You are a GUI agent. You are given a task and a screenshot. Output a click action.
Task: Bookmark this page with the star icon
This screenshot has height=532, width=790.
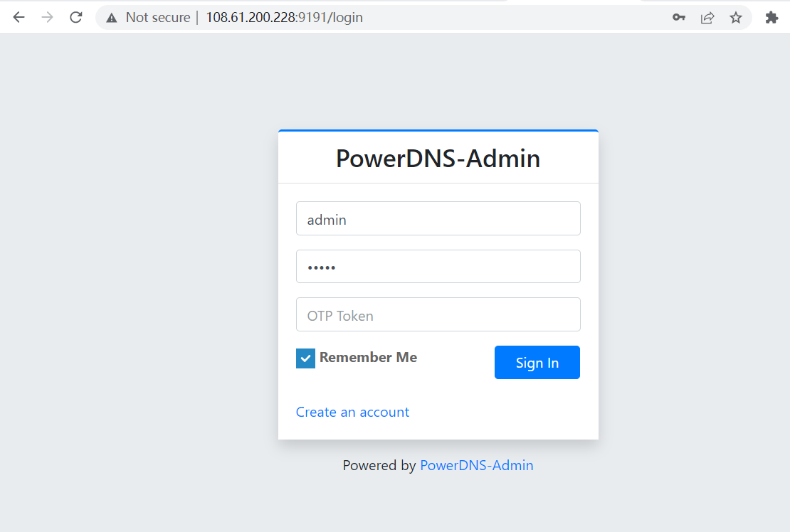[736, 18]
